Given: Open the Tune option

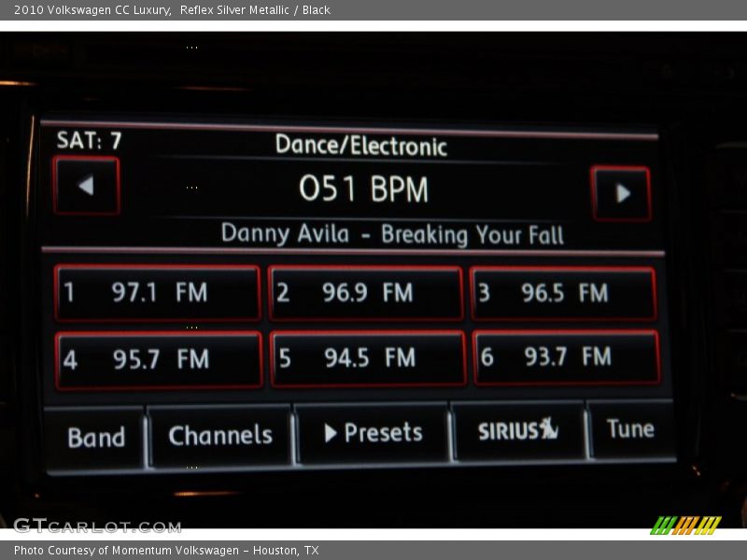Looking at the screenshot, I should (630, 428).
